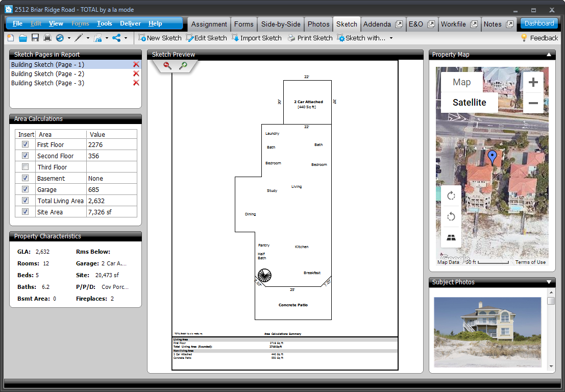Open the Deliver menu
Image resolution: width=565 pixels, height=392 pixels.
[x=131, y=23]
